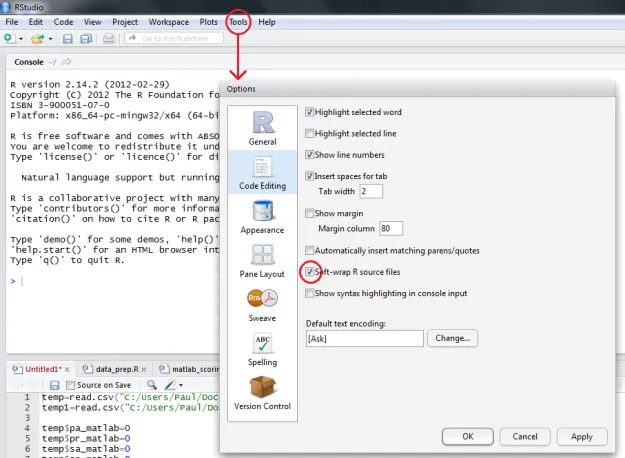
Task: Click the Open File folder icon
Action: tap(38, 39)
